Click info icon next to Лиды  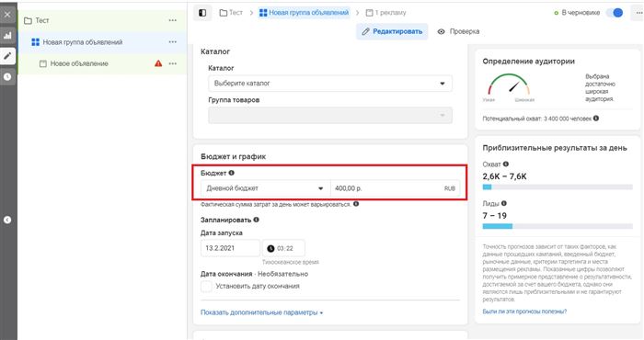(504, 203)
